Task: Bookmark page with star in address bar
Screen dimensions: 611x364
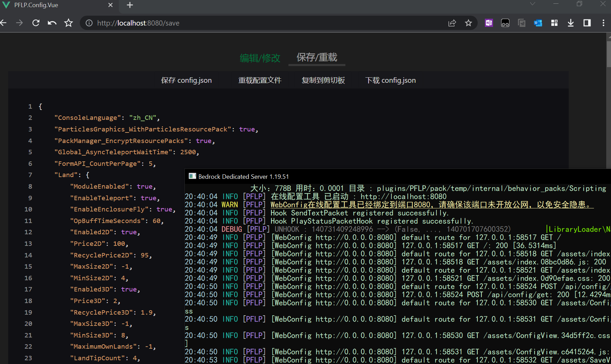Action: tap(468, 23)
